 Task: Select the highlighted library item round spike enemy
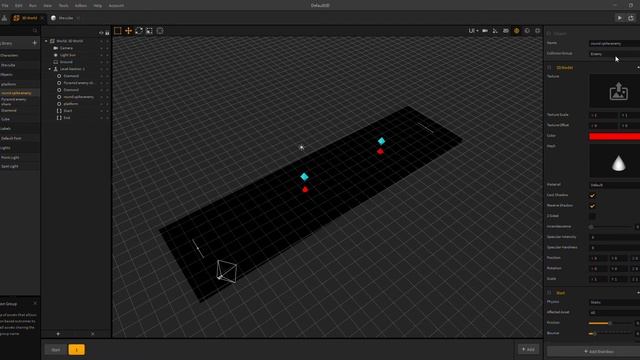(x=20, y=93)
